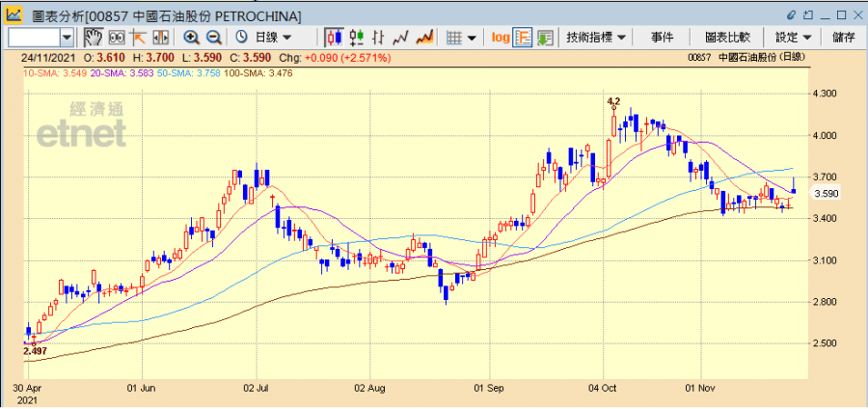This screenshot has width=868, height=409.
Task: Switch to OHLC bar chart style
Action: pos(380,37)
